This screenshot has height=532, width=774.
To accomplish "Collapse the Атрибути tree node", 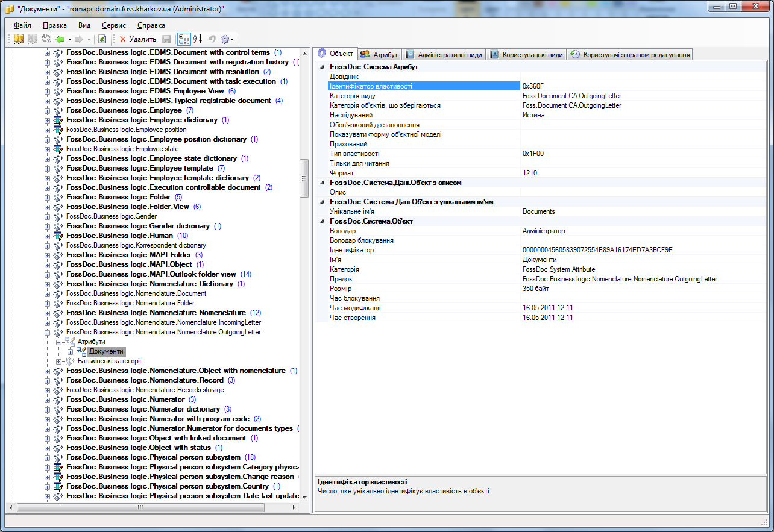I will (59, 342).
